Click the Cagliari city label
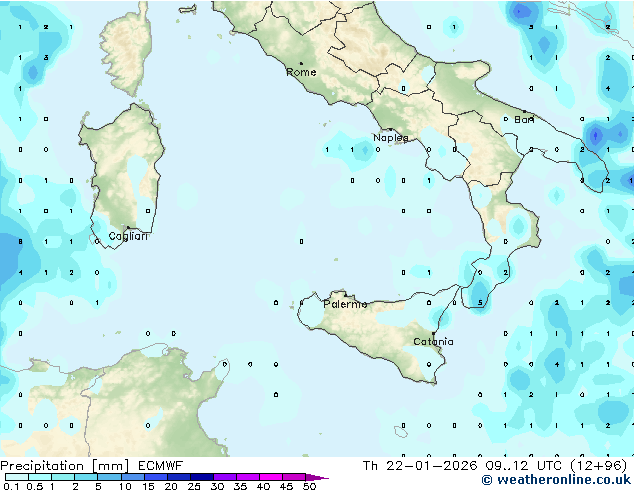 128,236
